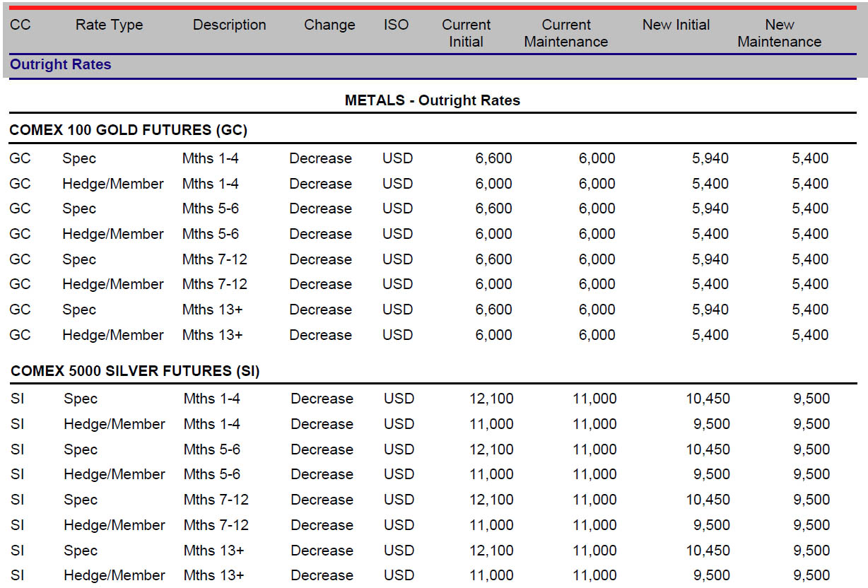Click the New Maintenance column header

tap(780, 33)
